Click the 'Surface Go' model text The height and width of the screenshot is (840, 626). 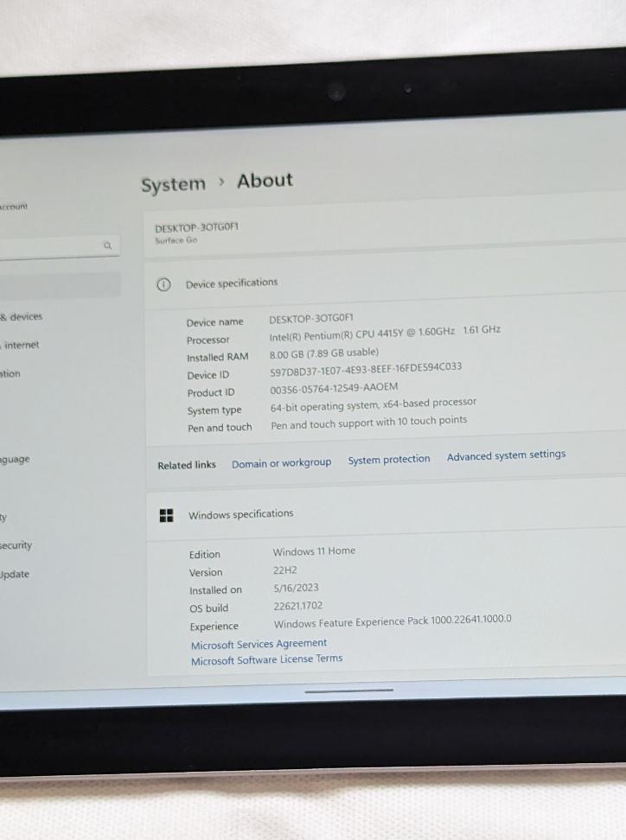point(176,240)
